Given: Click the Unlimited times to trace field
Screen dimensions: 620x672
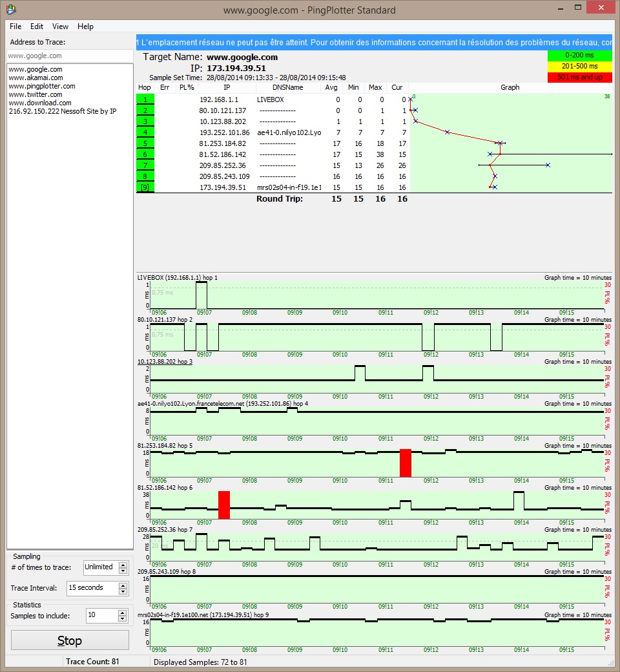Looking at the screenshot, I should pos(101,567).
